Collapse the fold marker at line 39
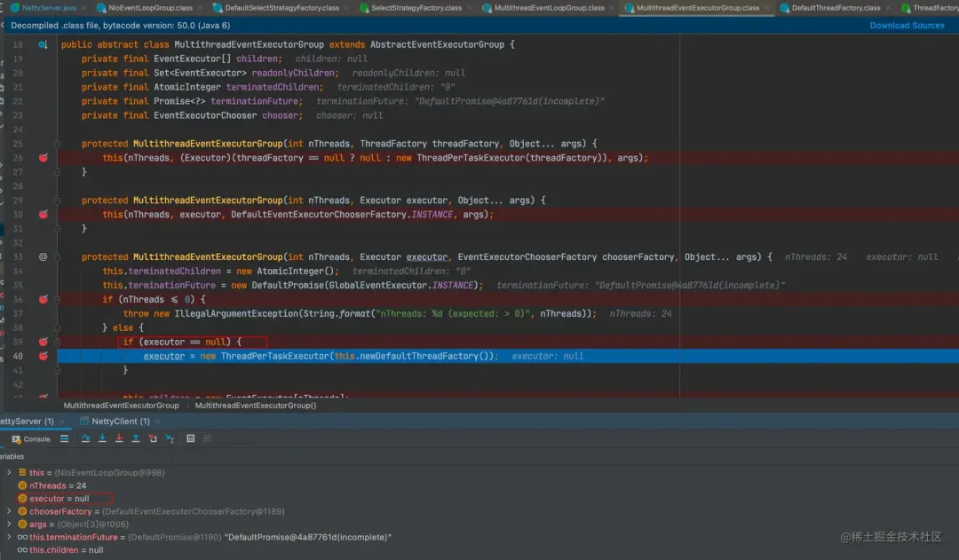 click(x=57, y=342)
